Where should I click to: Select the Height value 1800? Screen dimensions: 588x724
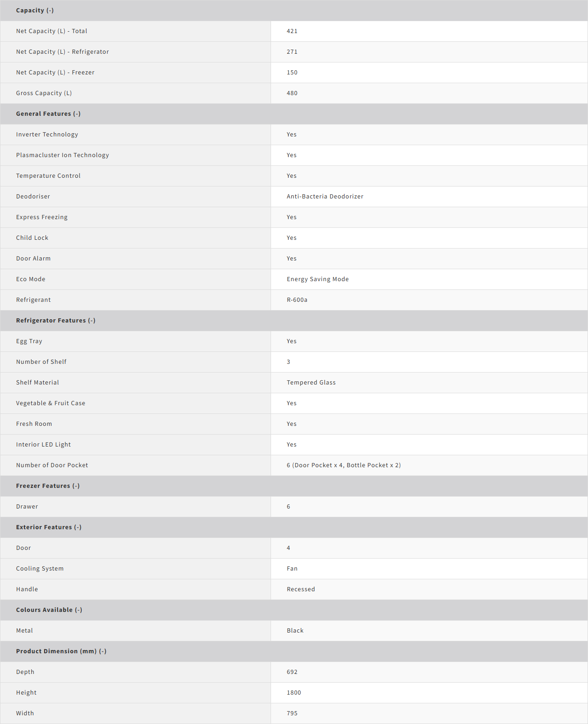[294, 693]
